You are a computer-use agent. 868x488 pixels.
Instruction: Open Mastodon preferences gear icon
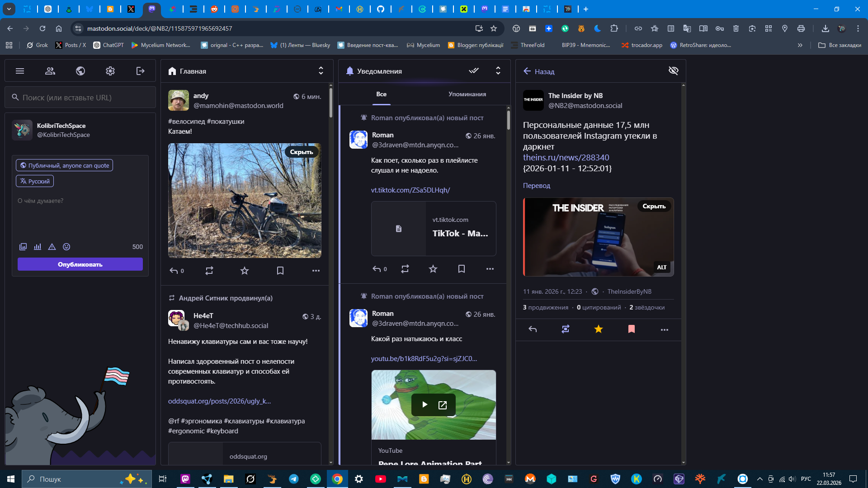[x=110, y=71]
